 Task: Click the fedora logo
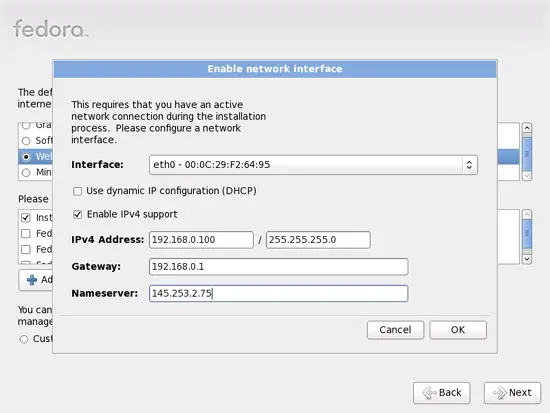[51, 29]
